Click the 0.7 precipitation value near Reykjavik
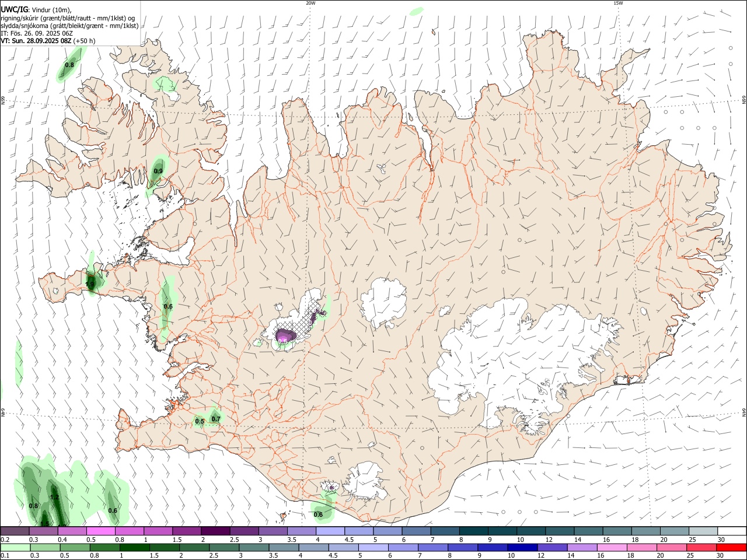747x560 pixels. pyautogui.click(x=216, y=419)
